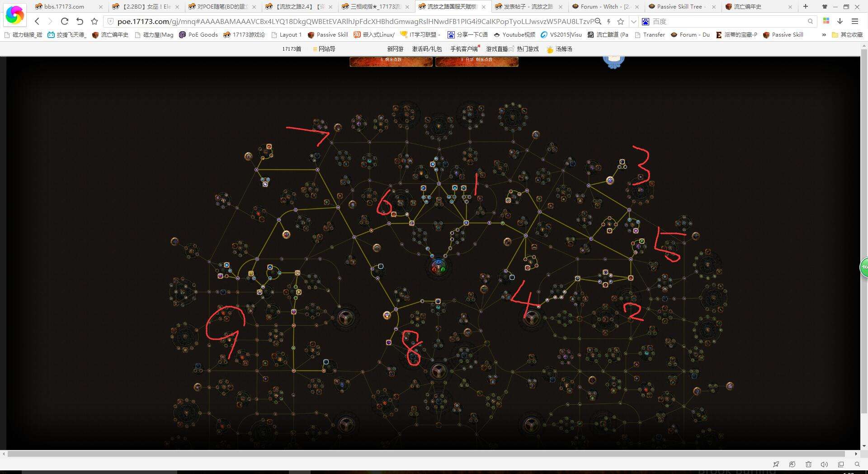Expand the bookmarks overflow chevron »
This screenshot has width=868, height=474.
(x=824, y=35)
